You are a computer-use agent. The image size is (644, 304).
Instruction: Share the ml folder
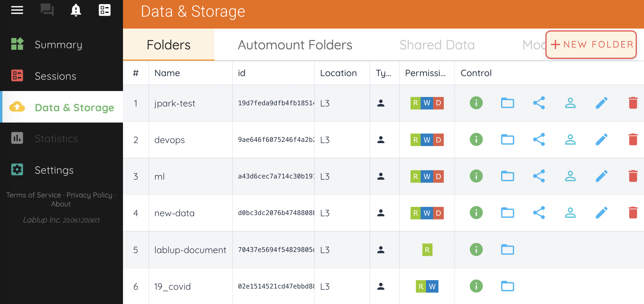coord(539,176)
